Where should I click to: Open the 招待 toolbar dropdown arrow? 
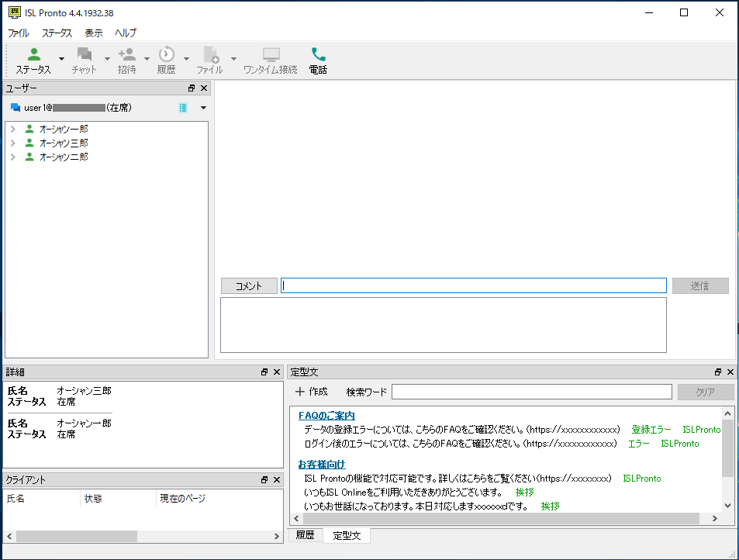tap(147, 59)
